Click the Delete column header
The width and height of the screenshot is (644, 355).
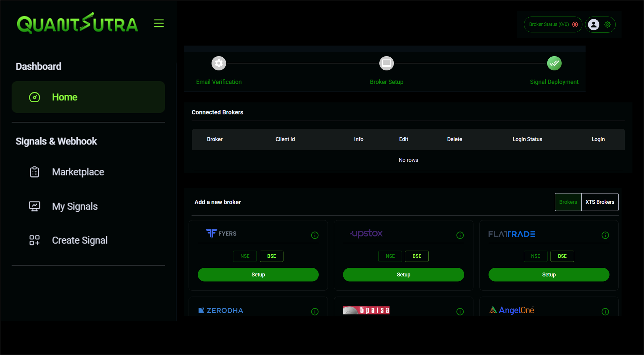click(454, 139)
